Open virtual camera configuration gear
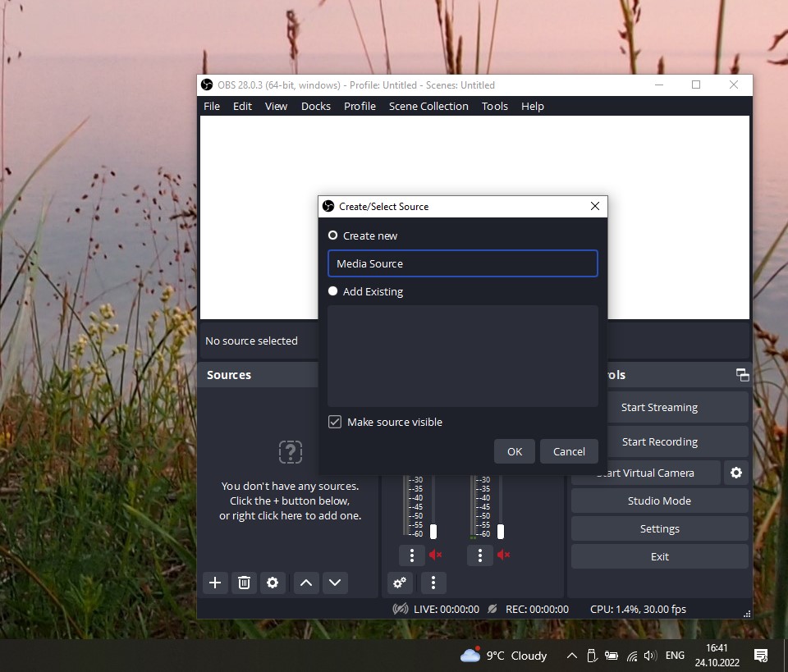788x672 pixels. pyautogui.click(x=735, y=473)
